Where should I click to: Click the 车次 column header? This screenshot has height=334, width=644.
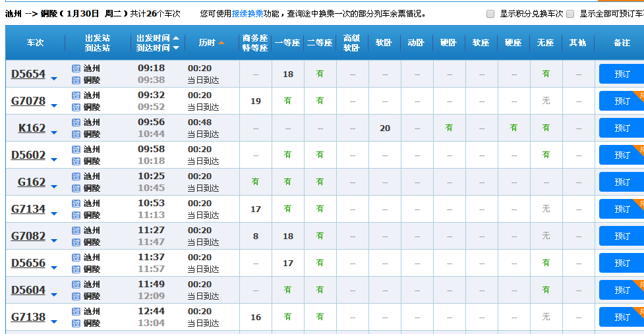35,43
